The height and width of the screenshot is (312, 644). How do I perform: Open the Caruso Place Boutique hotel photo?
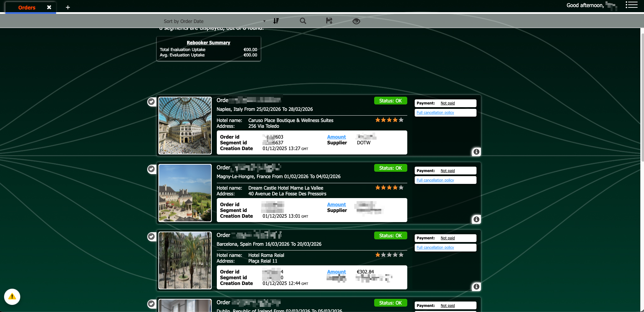185,126
